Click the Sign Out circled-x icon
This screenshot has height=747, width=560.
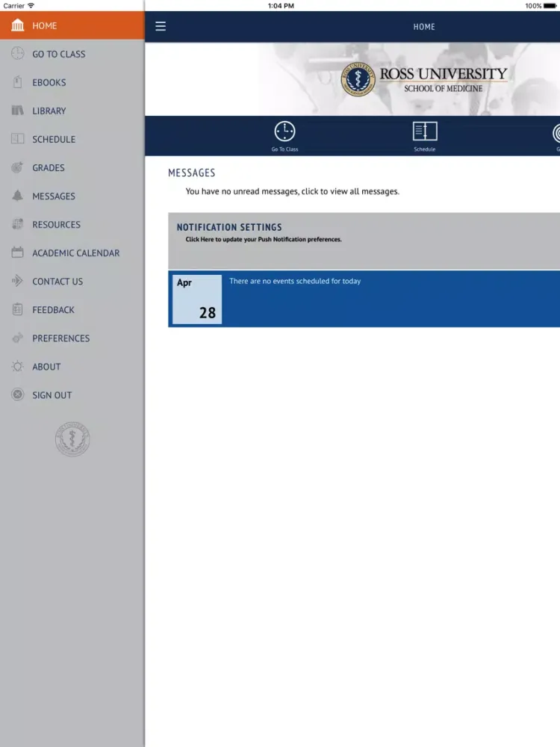coord(18,394)
